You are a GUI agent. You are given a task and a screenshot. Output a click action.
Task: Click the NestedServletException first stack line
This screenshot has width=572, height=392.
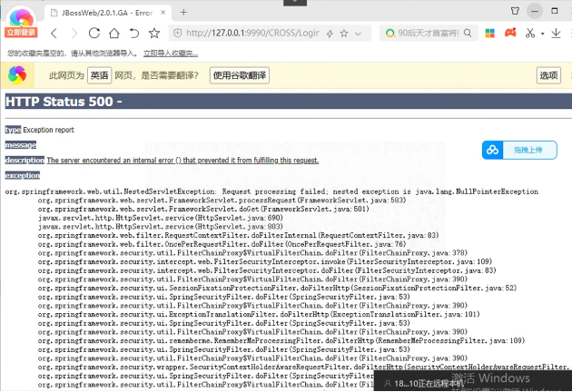click(x=271, y=191)
